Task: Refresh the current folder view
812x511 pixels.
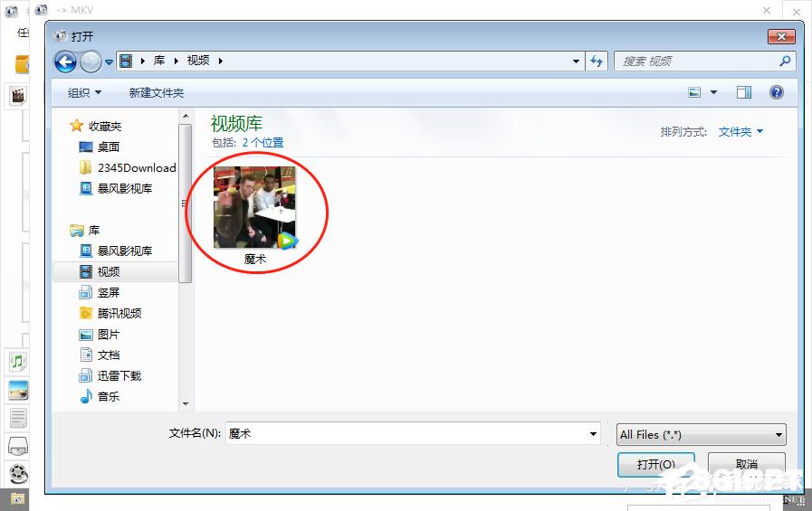Action: coord(597,61)
